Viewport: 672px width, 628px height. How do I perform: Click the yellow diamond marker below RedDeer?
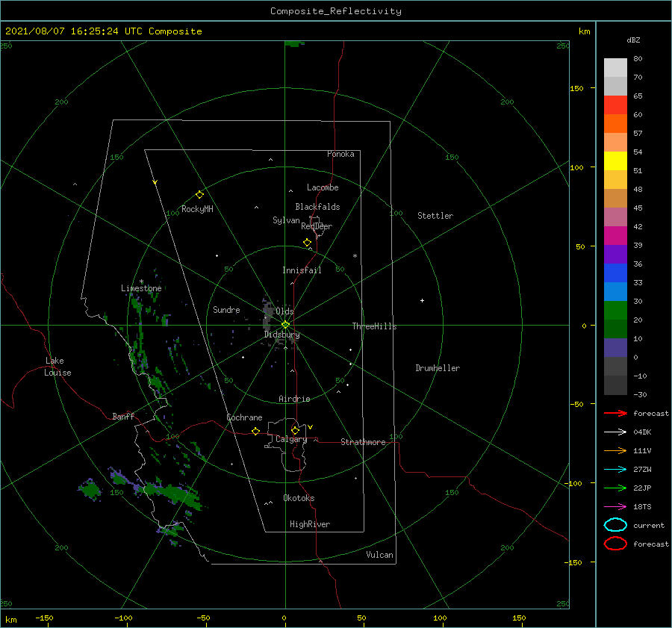click(x=307, y=243)
